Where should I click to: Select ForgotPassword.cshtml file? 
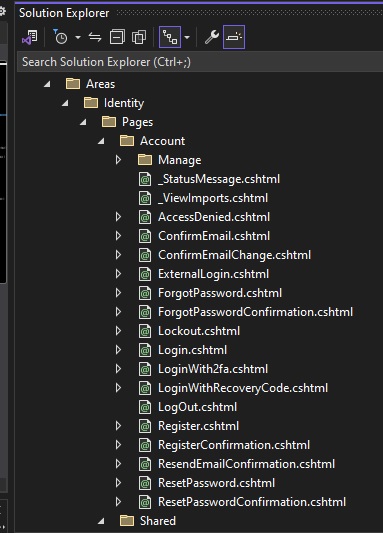click(220, 293)
